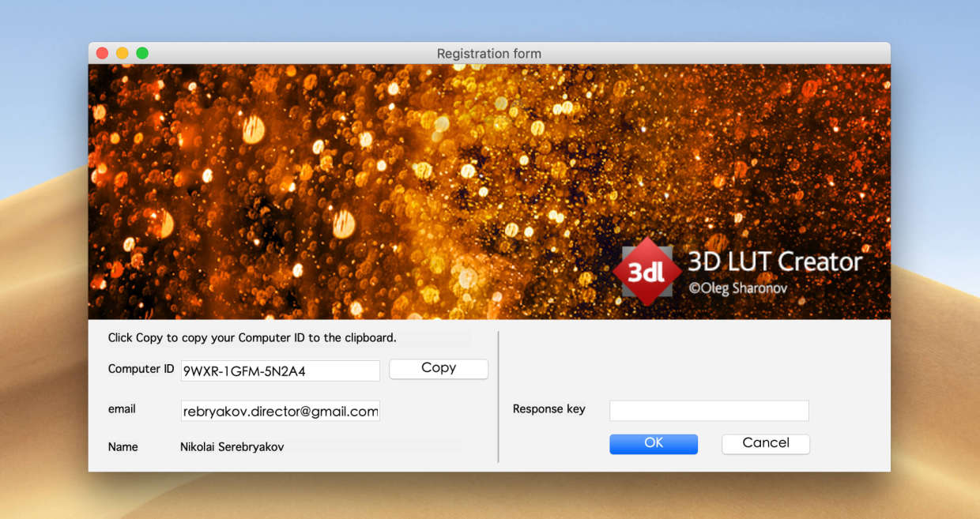
Task: Click the Nikolai Serebryakov name text
Action: coord(232,447)
